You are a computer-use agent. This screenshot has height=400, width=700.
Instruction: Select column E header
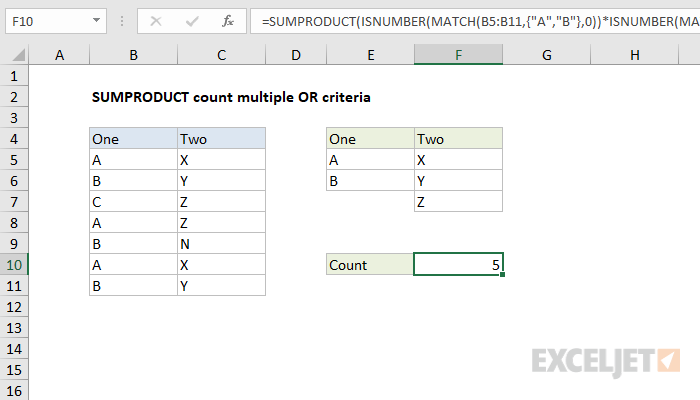click(x=371, y=55)
